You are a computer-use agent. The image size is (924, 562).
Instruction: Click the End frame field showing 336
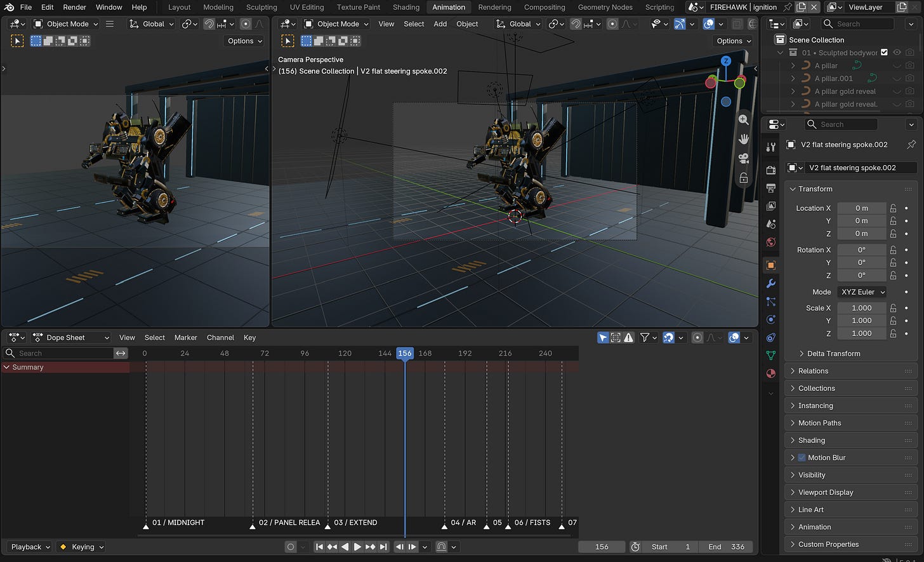coord(725,547)
